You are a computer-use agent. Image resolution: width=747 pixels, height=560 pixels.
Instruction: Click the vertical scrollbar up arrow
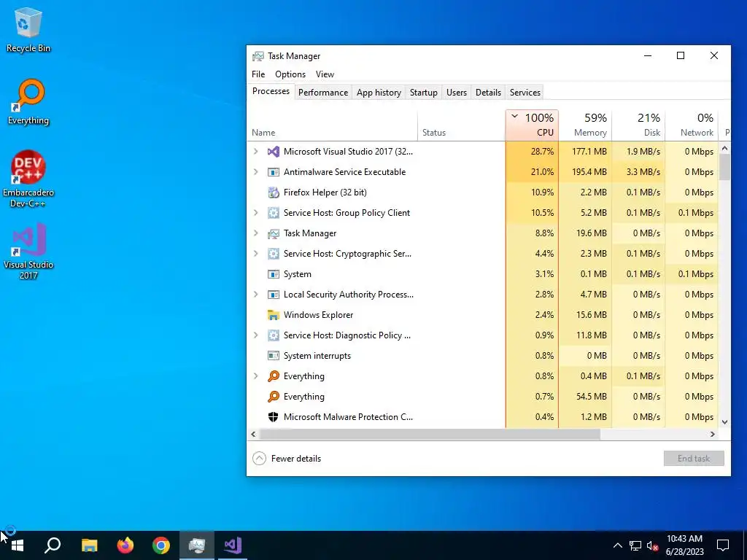tap(724, 149)
